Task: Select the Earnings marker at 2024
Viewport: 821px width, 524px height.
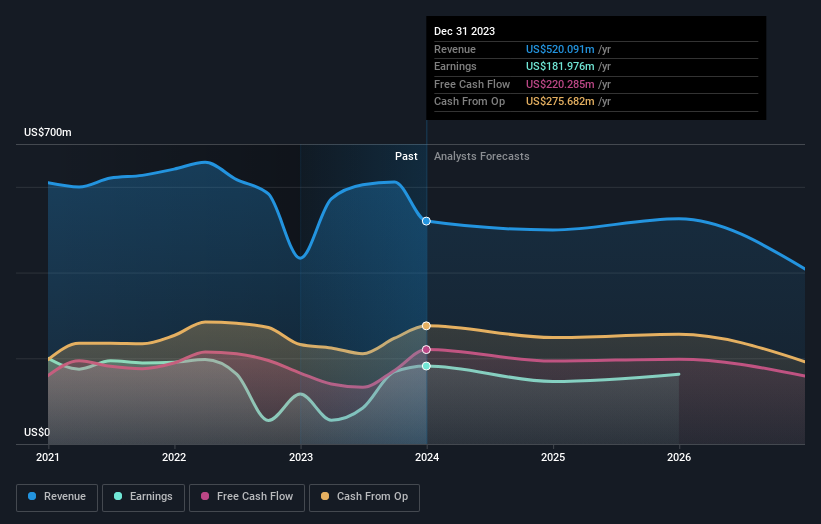Action: coord(426,366)
